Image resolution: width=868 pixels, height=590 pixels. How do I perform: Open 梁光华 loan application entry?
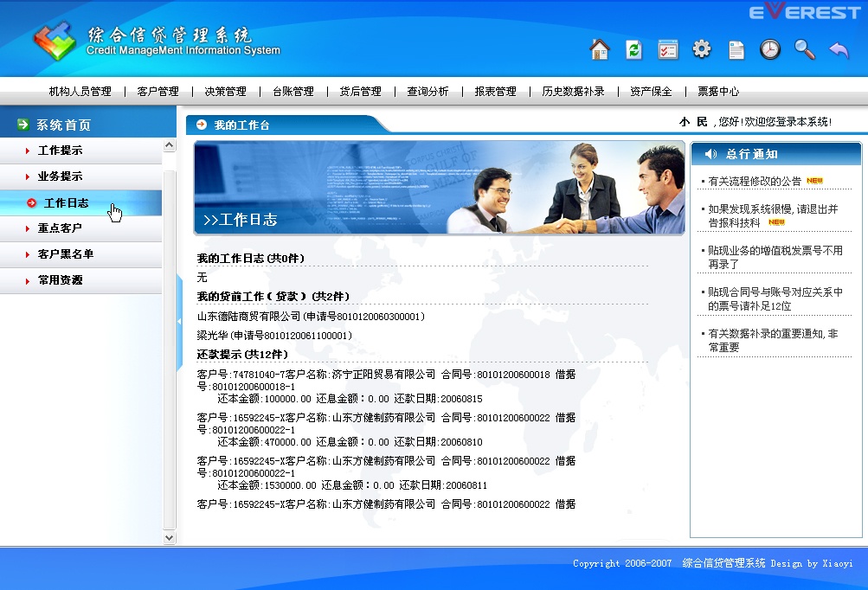click(x=274, y=336)
